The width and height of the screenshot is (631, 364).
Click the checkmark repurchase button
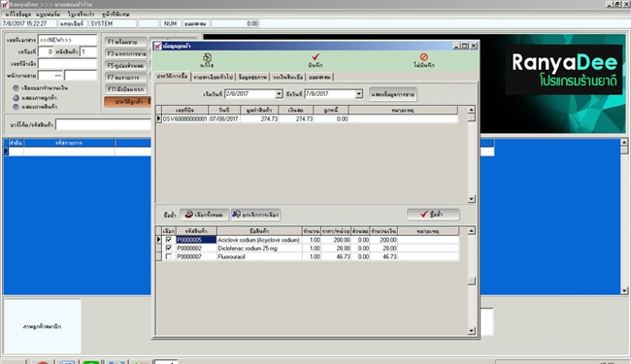(433, 215)
